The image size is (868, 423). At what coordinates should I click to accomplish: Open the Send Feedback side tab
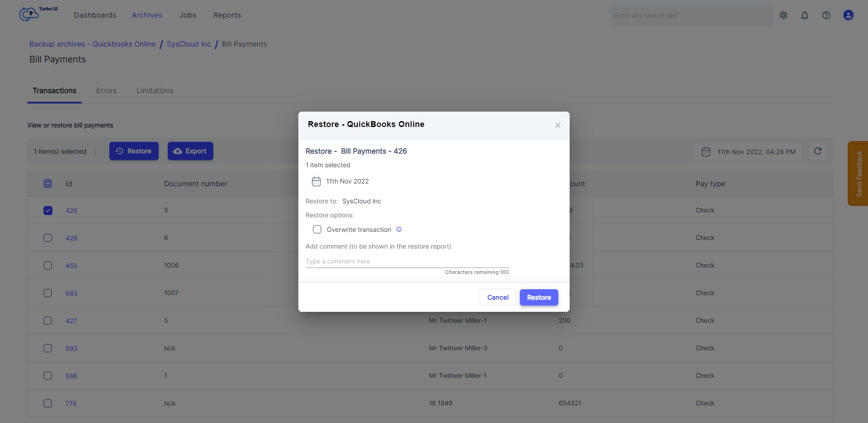(859, 174)
